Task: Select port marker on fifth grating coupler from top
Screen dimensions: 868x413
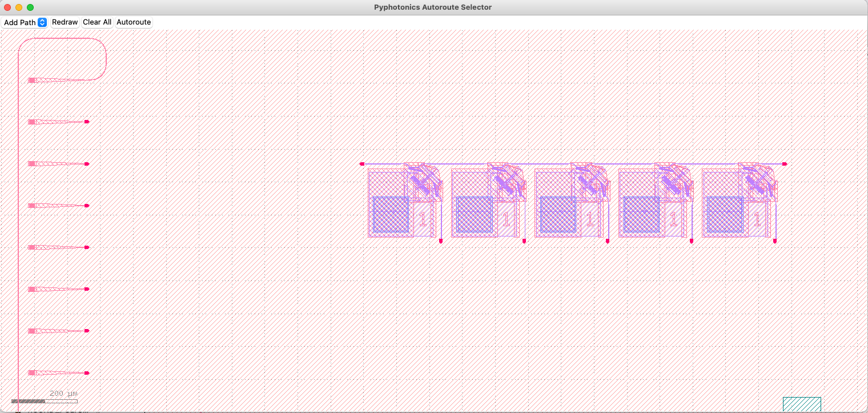Action: (x=87, y=247)
